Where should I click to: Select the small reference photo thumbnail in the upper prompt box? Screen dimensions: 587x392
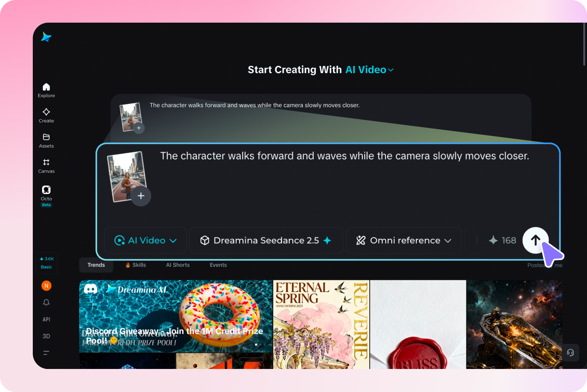(x=130, y=117)
